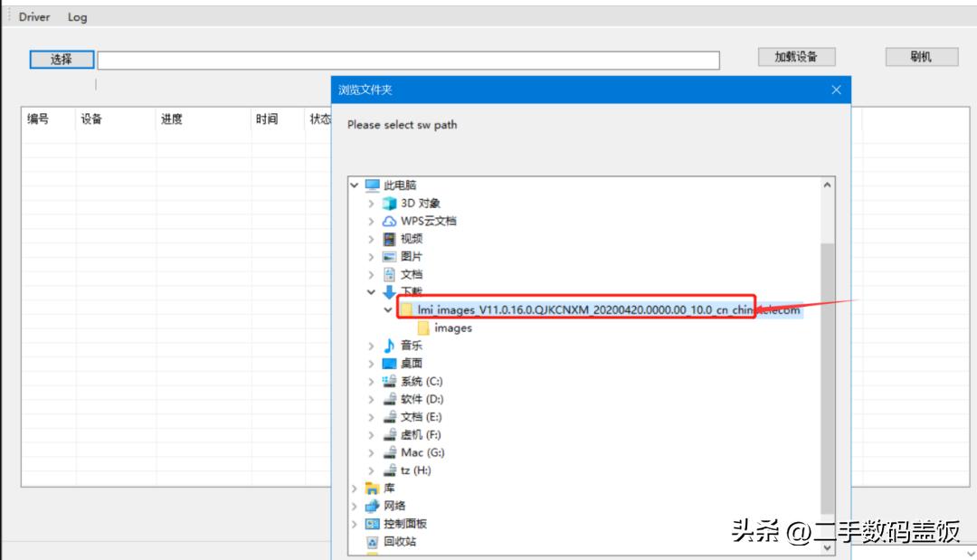Select the Mac (G:) tree label
The height and width of the screenshot is (560, 977).
[x=422, y=452]
